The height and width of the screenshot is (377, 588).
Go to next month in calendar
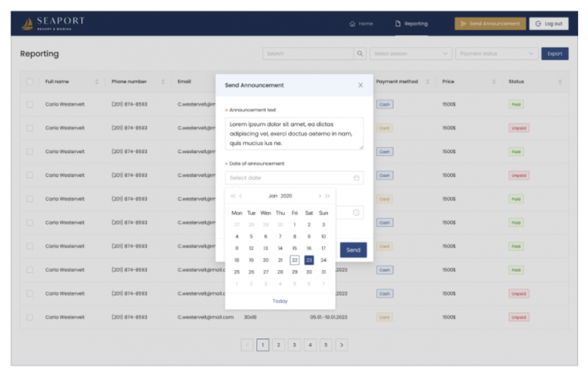[x=320, y=196]
